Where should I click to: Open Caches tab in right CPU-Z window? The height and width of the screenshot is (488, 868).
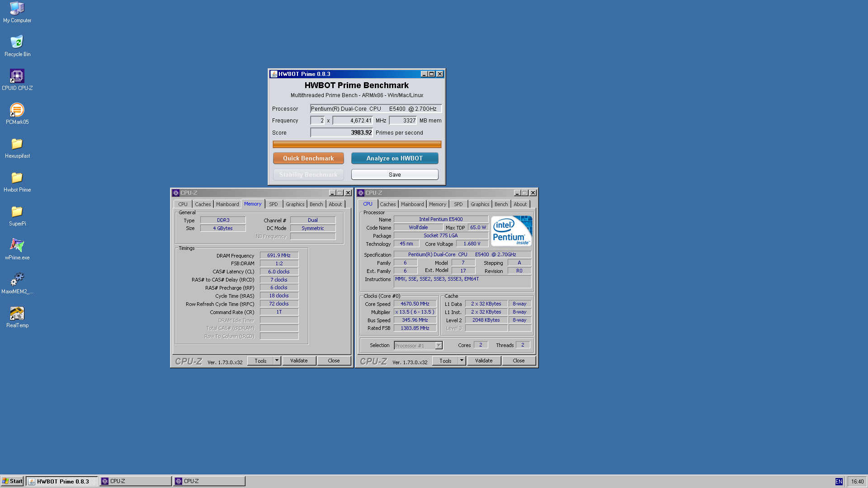(388, 204)
